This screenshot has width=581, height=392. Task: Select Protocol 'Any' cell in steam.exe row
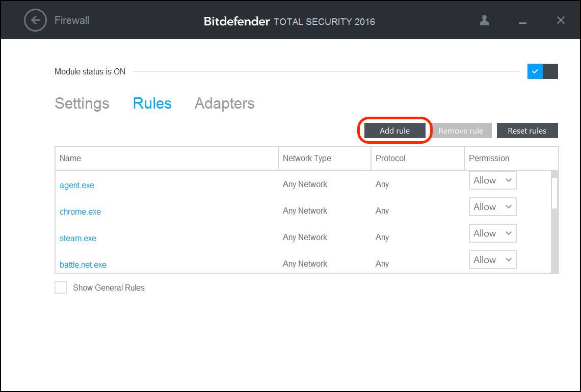[382, 237]
